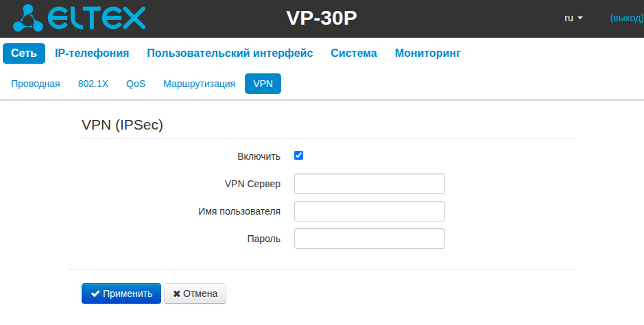Image resolution: width=644 pixels, height=325 pixels.
Task: Open the Маршрутизация sub-tab
Action: pos(199,84)
